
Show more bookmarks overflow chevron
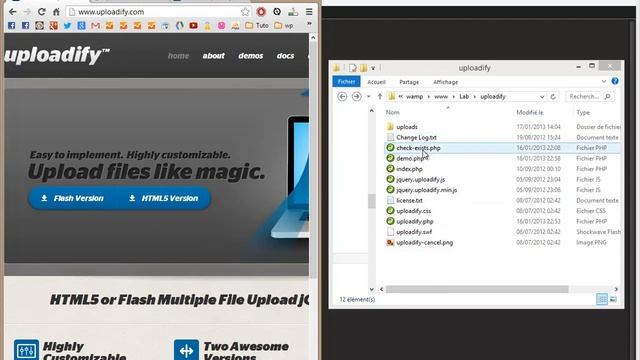(x=309, y=25)
